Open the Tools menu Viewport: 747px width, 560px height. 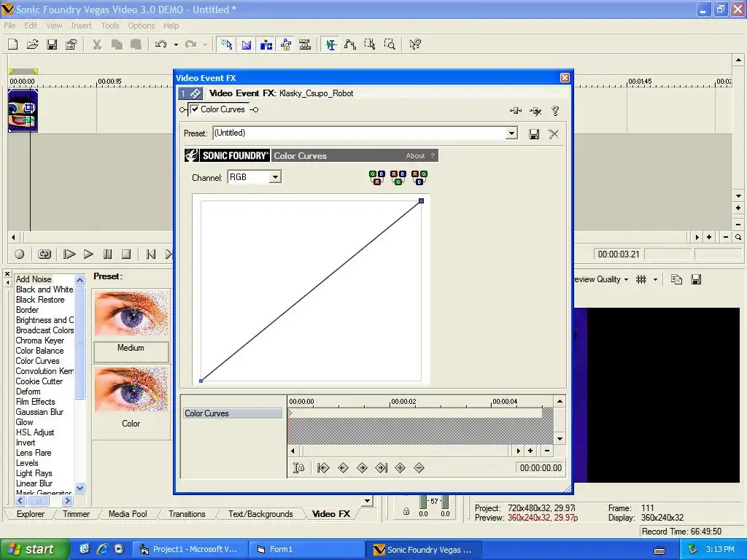(110, 26)
